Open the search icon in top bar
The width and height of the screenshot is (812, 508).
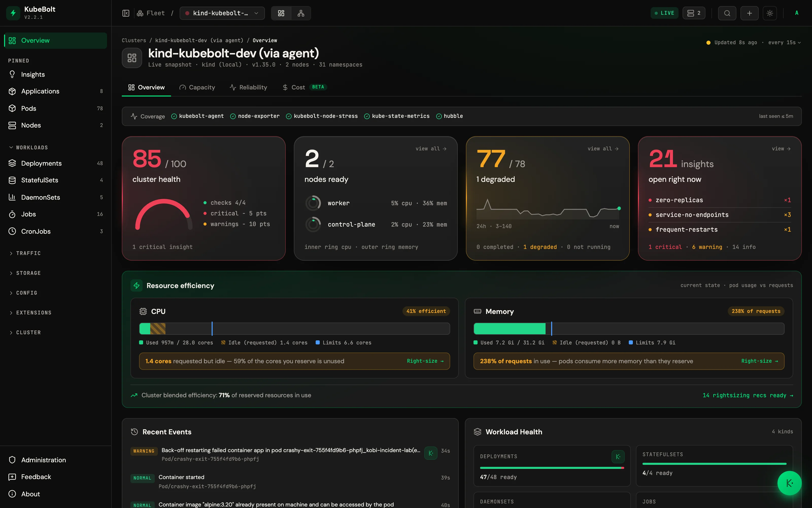tap(727, 13)
